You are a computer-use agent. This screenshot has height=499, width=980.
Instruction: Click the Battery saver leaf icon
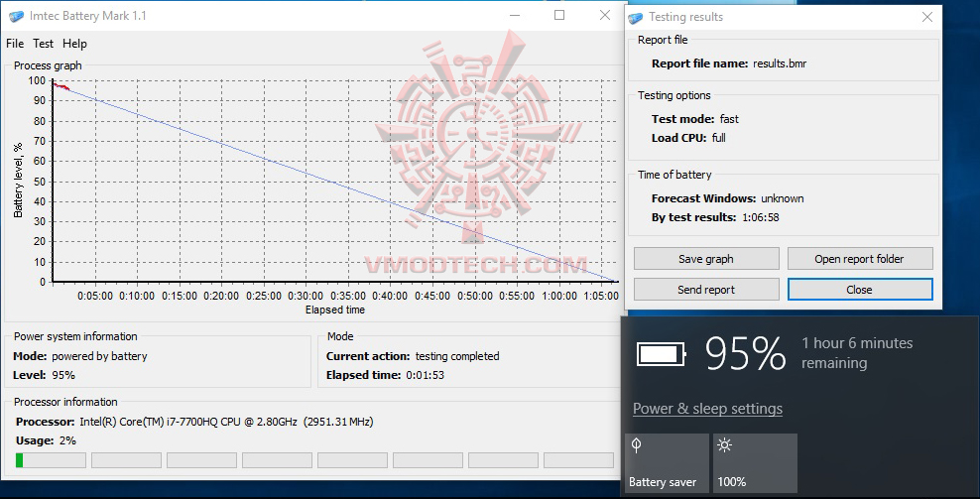coord(636,444)
